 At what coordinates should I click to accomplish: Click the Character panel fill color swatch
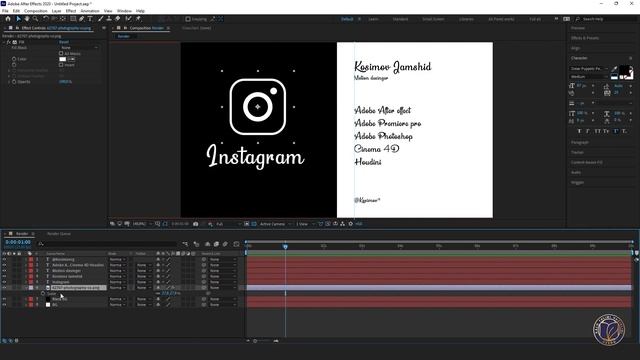pyautogui.click(x=624, y=71)
